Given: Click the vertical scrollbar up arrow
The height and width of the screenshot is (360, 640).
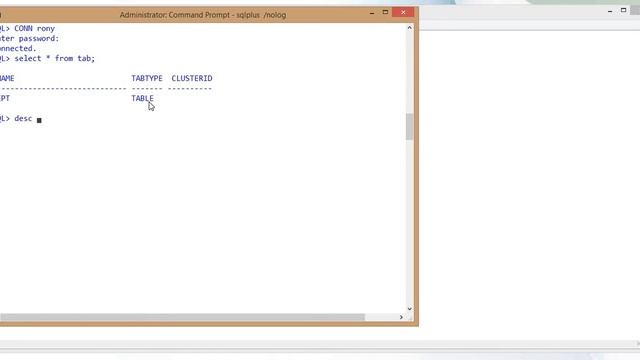Looking at the screenshot, I should (409, 28).
